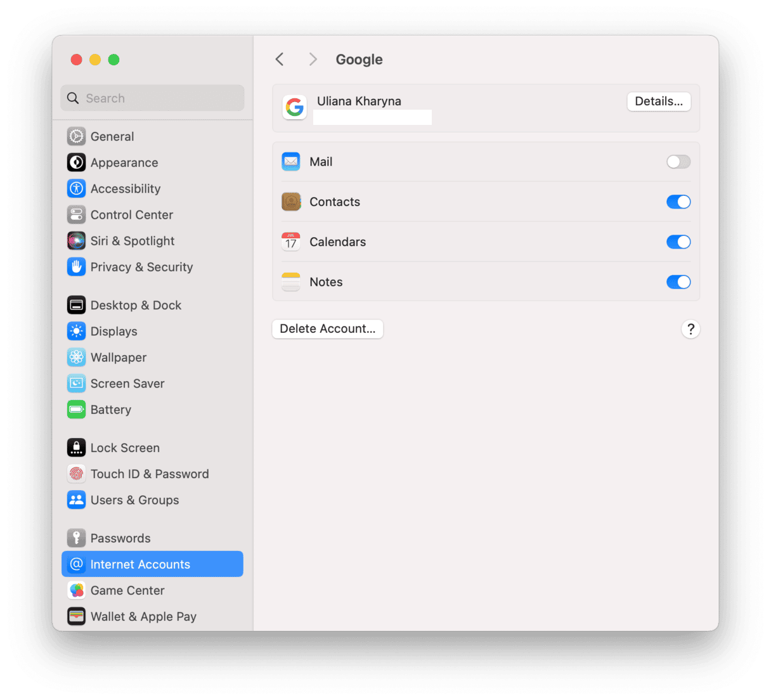This screenshot has width=771, height=700.
Task: Switch off the Notes toggle
Action: pyautogui.click(x=678, y=282)
